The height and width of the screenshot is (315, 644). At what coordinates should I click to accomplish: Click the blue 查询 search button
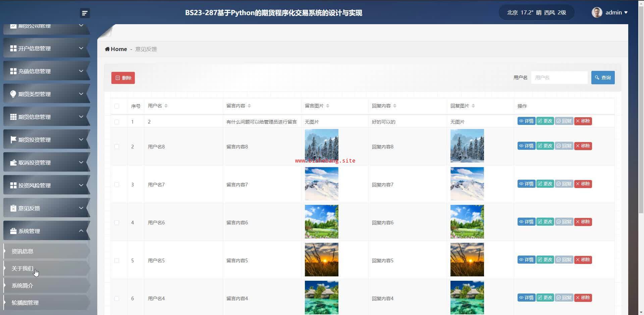(x=603, y=78)
